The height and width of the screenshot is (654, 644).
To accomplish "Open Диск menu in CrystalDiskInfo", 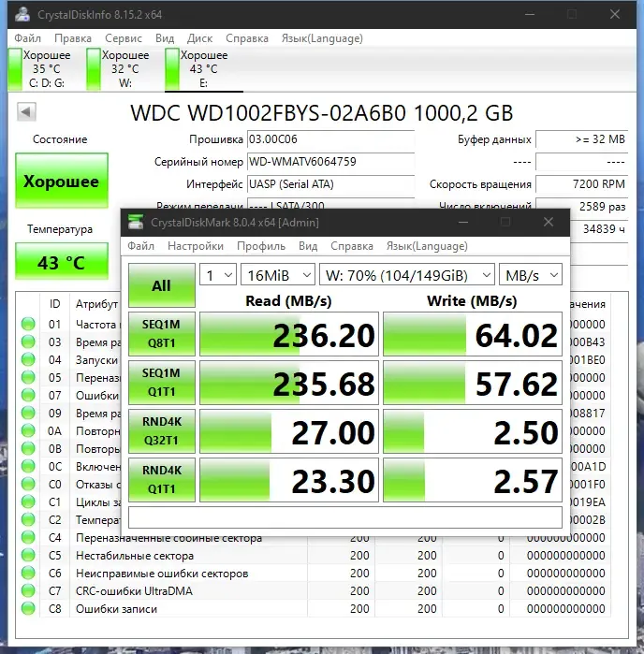I will click(199, 38).
